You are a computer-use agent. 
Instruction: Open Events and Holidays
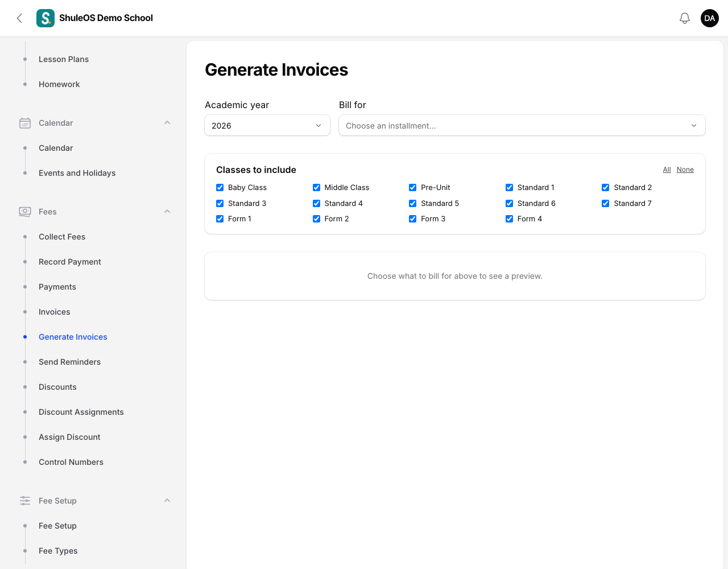tap(77, 173)
